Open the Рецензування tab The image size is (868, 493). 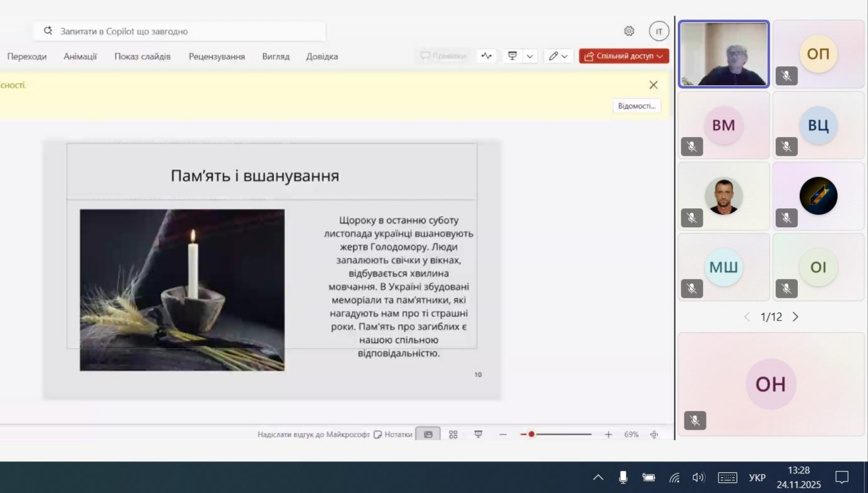(x=217, y=56)
